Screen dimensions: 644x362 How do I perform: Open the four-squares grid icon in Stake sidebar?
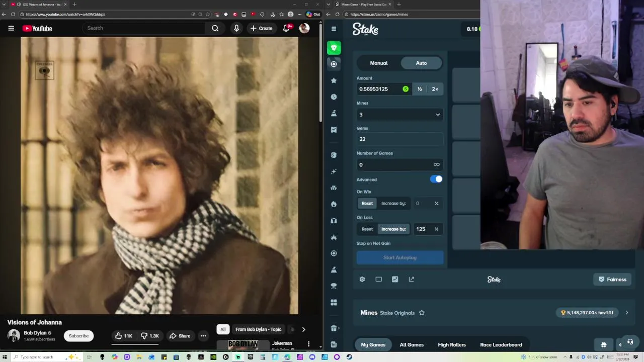(x=334, y=302)
